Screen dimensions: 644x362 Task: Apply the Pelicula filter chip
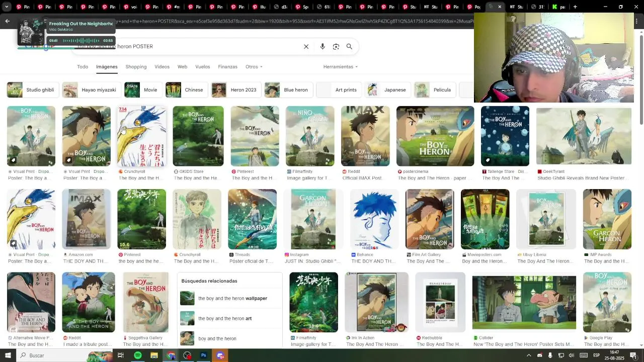(434, 90)
